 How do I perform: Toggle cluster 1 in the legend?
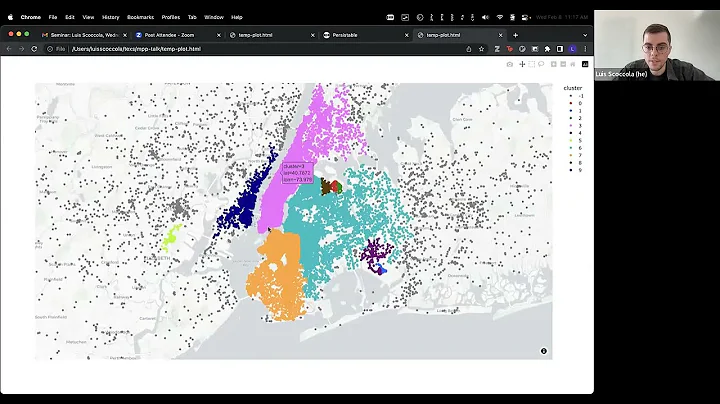[575, 111]
